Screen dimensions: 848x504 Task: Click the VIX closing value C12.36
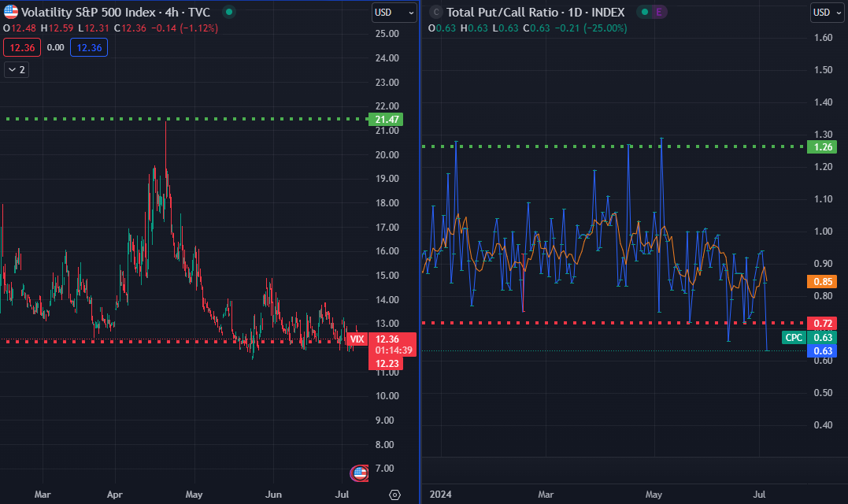131,28
